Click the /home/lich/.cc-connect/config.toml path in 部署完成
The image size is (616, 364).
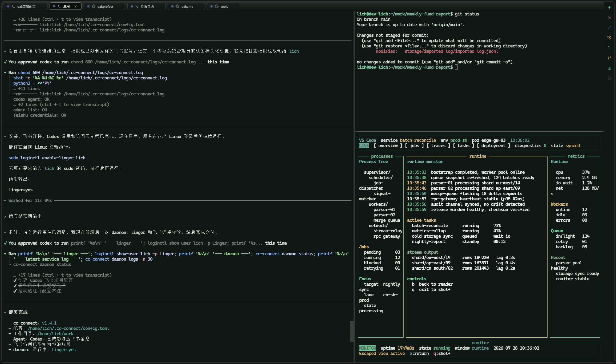click(x=68, y=329)
